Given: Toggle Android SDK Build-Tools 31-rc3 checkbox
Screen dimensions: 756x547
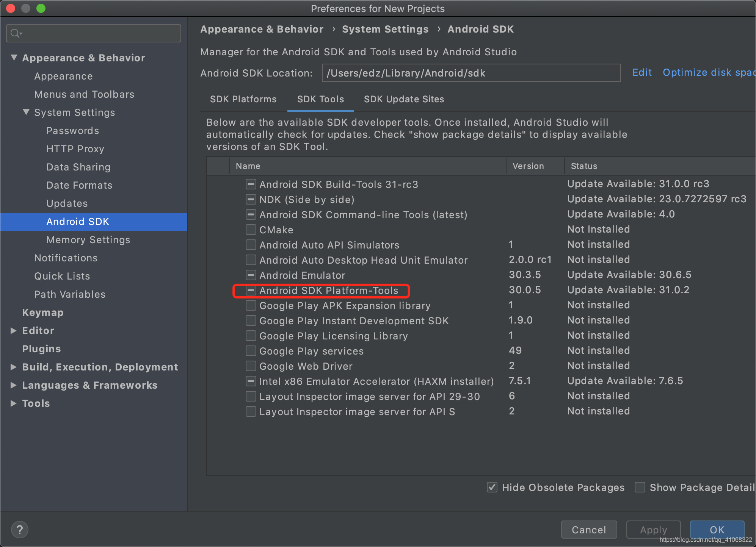Looking at the screenshot, I should click(x=251, y=184).
